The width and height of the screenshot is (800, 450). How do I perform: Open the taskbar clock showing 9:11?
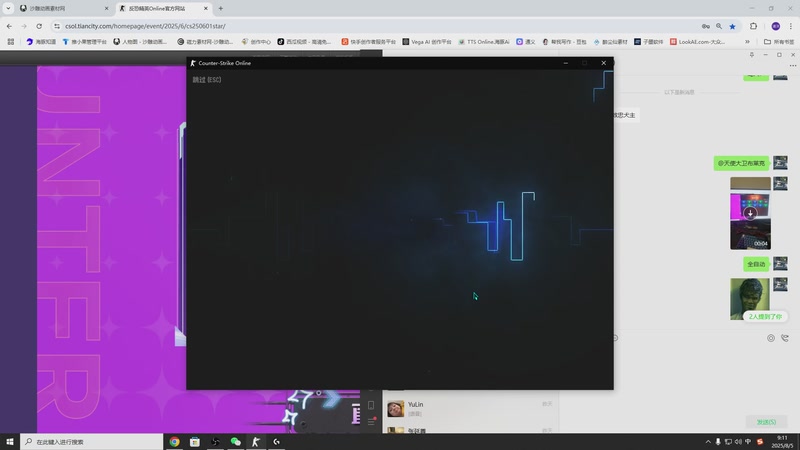pyautogui.click(x=782, y=442)
